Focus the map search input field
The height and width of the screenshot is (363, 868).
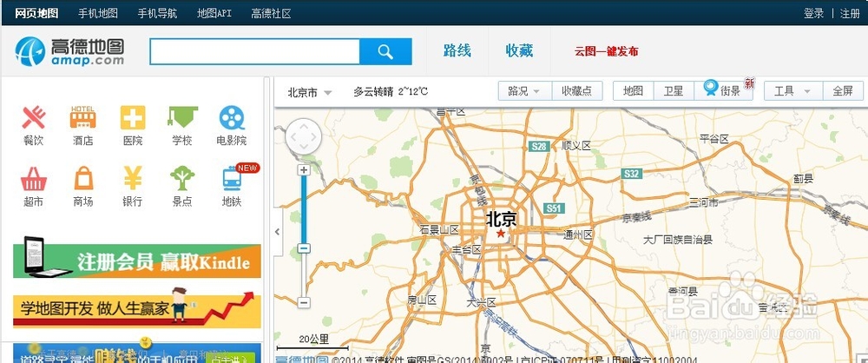click(x=254, y=51)
